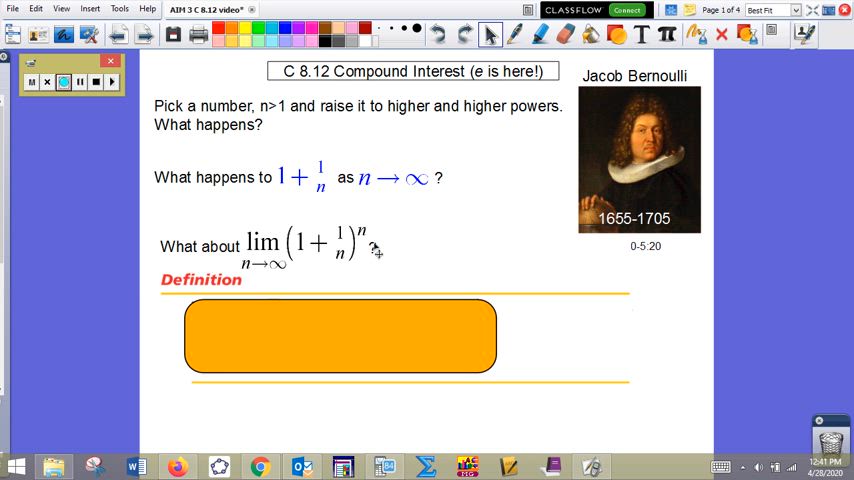Screen dimensions: 854x480
Task: Open the Insert menu
Action: tap(90, 9)
